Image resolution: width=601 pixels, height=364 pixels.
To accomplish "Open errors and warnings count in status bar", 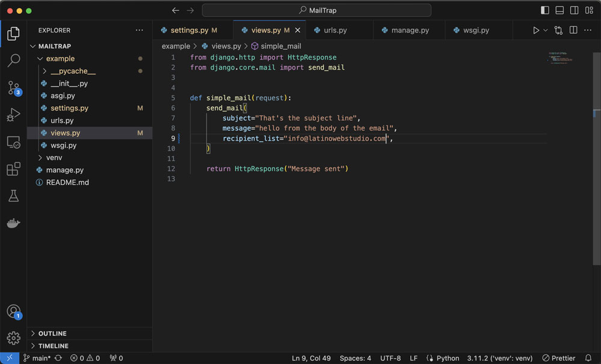I will click(x=85, y=358).
